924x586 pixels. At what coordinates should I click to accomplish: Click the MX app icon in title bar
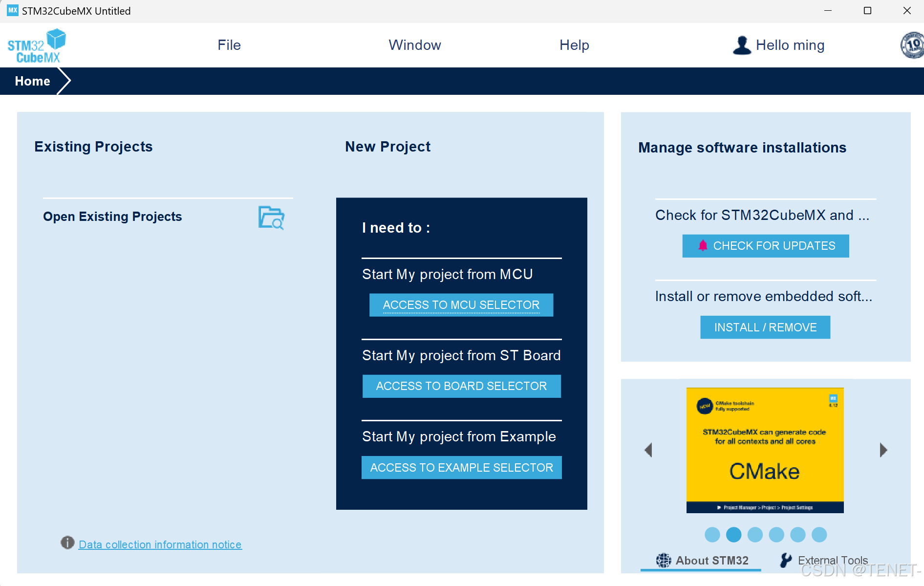[13, 10]
